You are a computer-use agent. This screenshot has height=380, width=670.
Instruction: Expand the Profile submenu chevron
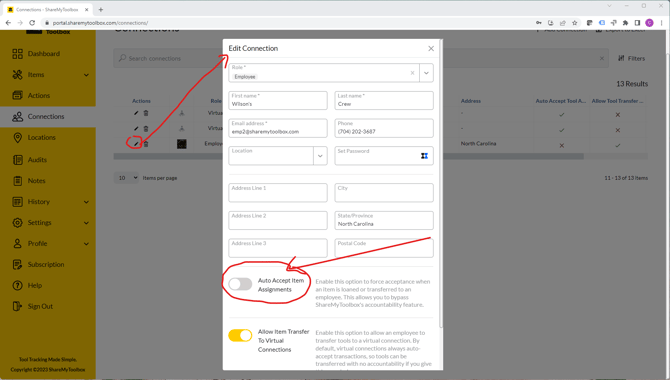click(86, 244)
